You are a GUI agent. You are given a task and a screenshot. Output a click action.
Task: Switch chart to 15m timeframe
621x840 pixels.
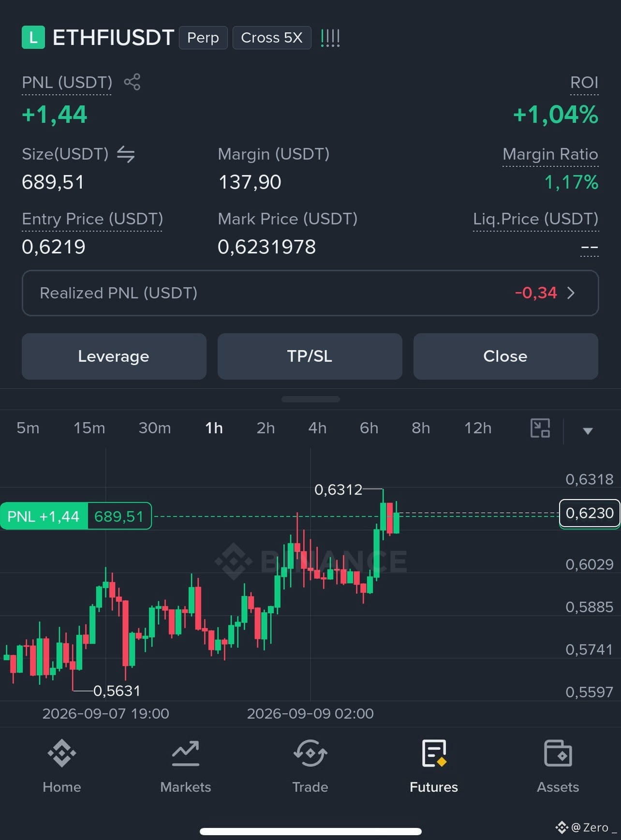[89, 428]
